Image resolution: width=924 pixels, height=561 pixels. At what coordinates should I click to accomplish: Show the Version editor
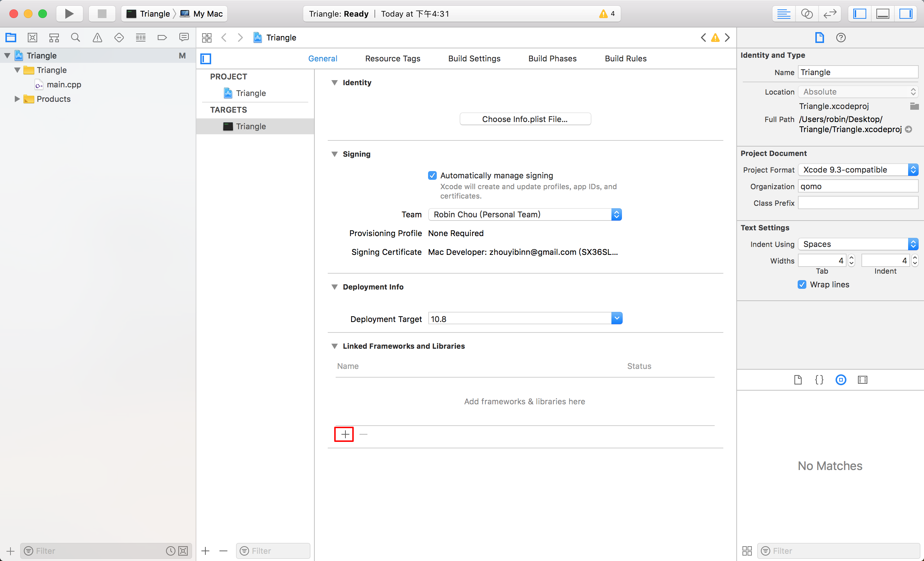click(x=830, y=14)
